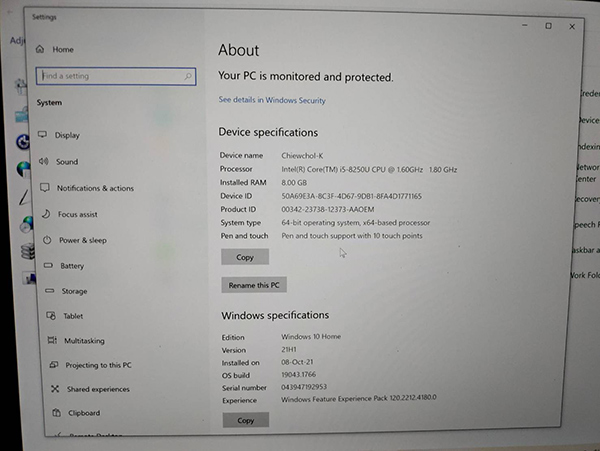Viewport: 600px width, 451px height.
Task: Click the Device ID value
Action: [x=352, y=196]
